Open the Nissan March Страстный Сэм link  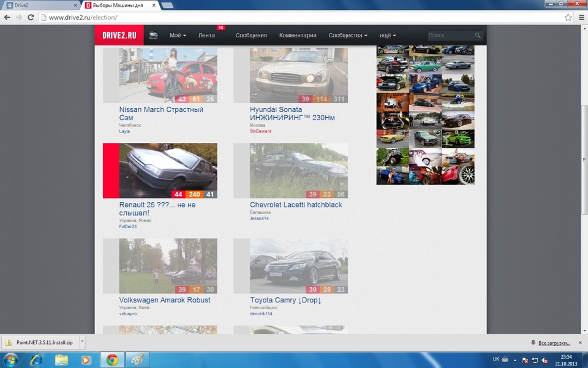161,113
